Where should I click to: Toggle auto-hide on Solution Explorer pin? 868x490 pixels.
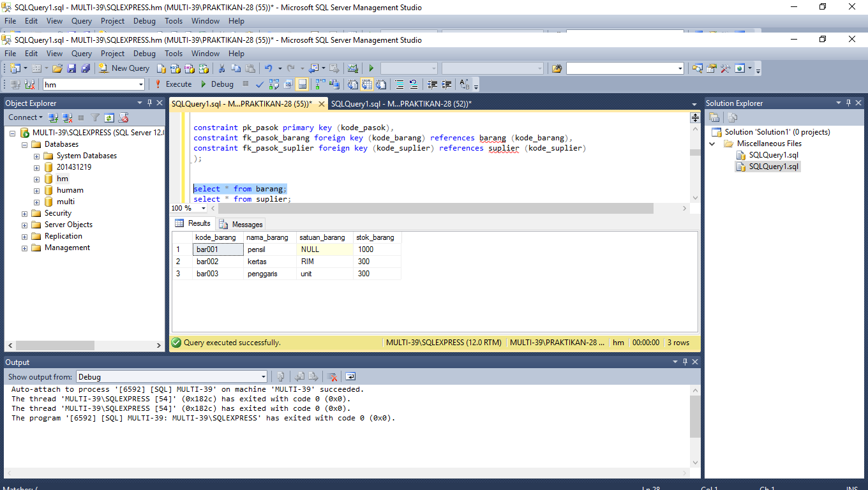pos(848,103)
